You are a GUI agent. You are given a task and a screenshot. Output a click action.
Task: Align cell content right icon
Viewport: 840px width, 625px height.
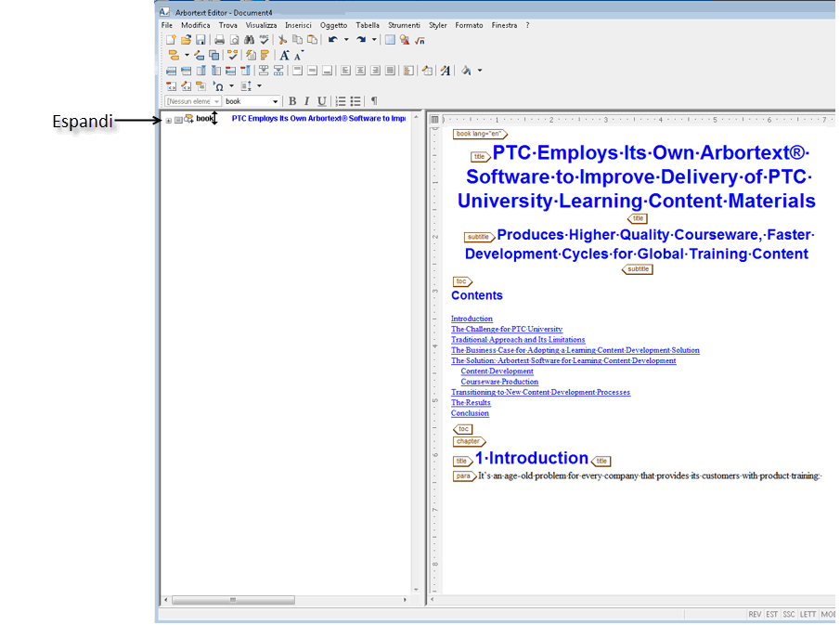click(376, 71)
